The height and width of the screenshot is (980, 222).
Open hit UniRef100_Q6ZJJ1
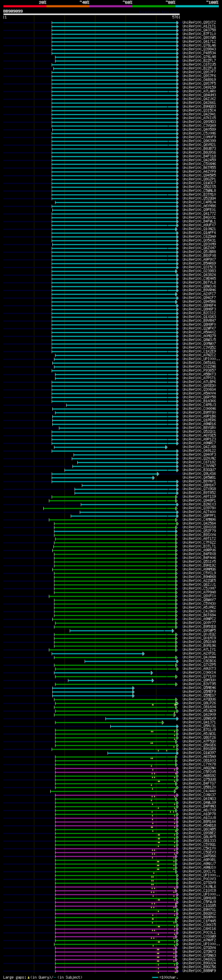coord(199,584)
